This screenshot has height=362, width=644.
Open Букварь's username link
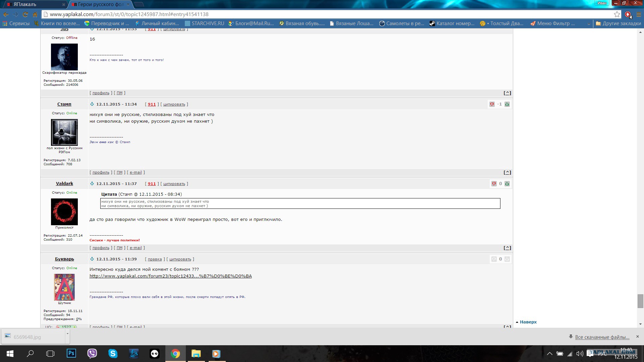tap(64, 259)
